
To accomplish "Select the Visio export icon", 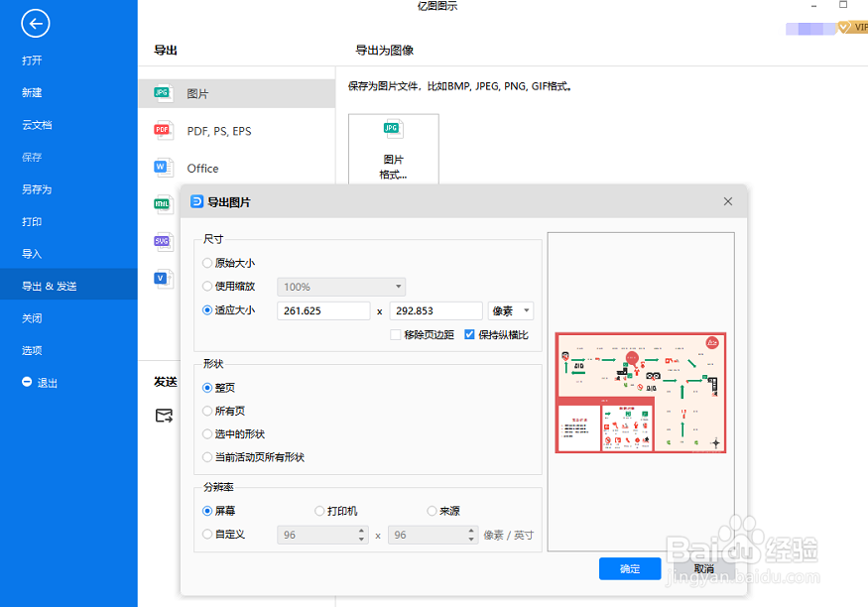I will 164,279.
